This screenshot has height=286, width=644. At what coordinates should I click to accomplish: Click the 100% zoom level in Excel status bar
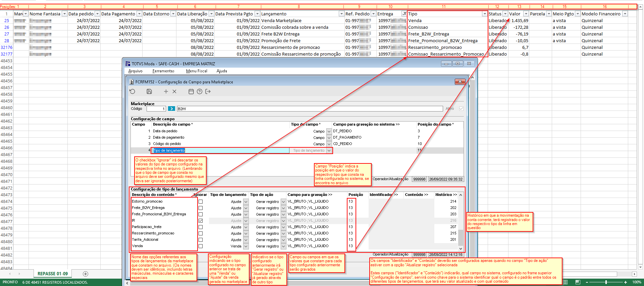[637, 282]
